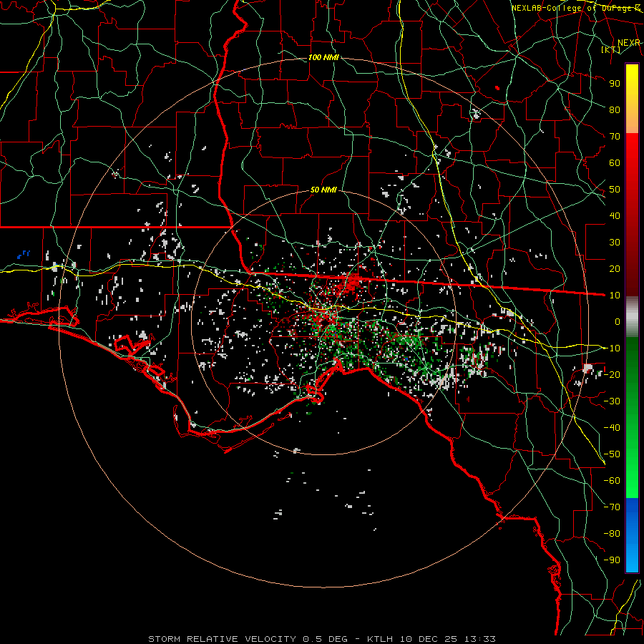Click the 70 value on the velocity scale
The width and height of the screenshot is (644, 644).
tap(615, 137)
